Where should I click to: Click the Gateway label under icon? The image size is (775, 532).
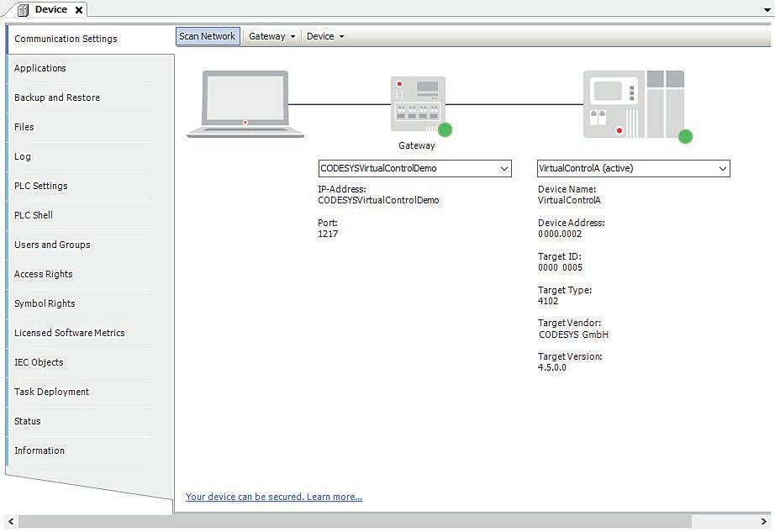417,145
